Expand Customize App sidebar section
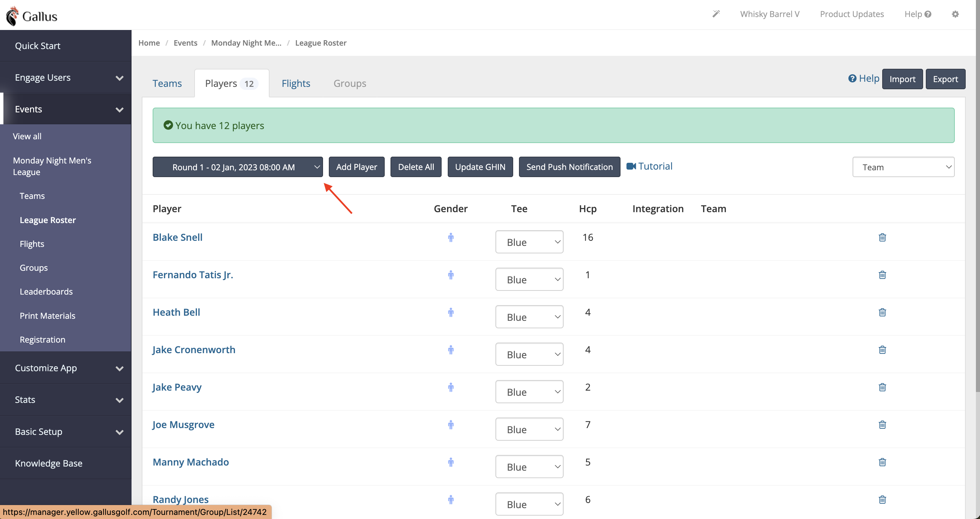 [66, 368]
